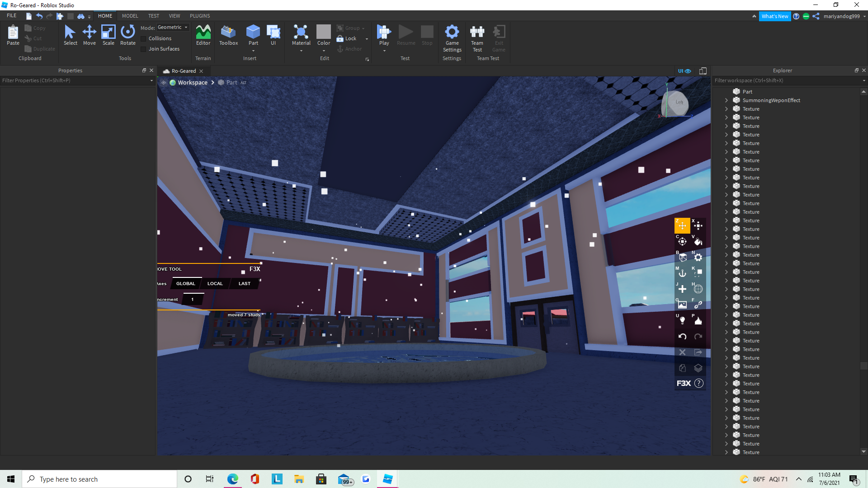Toggle the Join Surfaces checkbox

tap(143, 49)
